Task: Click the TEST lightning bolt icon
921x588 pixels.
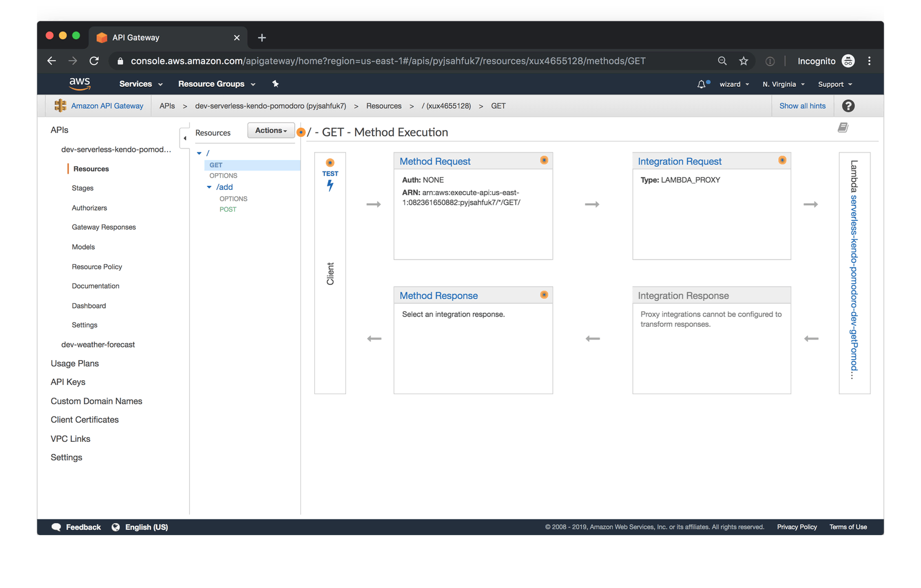Action: coord(330,185)
